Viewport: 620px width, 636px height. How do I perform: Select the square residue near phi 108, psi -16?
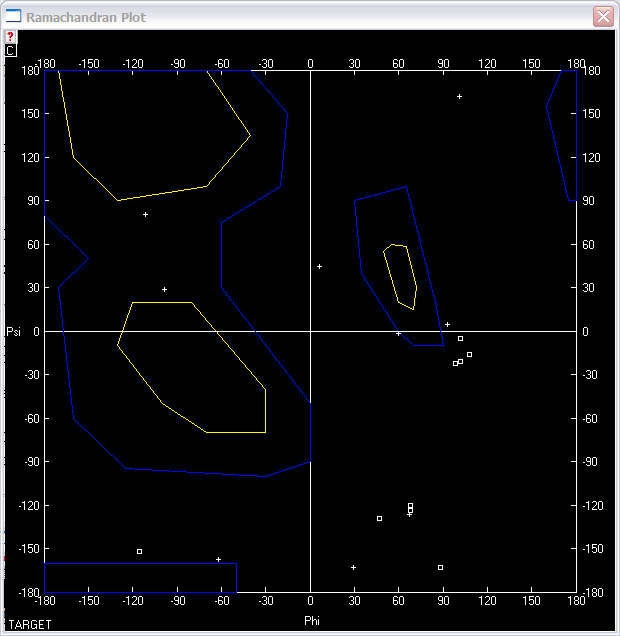point(469,355)
